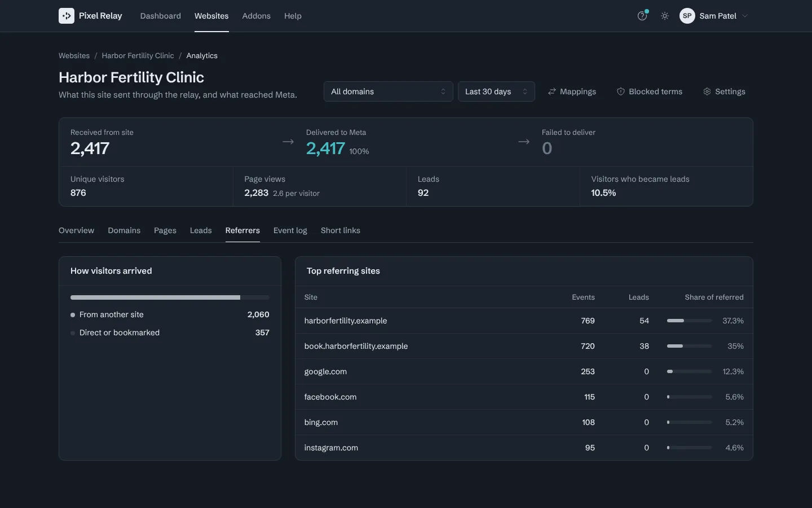Select the book.harborfertility.example row
Screen dimensions: 812x508
pyautogui.click(x=524, y=346)
